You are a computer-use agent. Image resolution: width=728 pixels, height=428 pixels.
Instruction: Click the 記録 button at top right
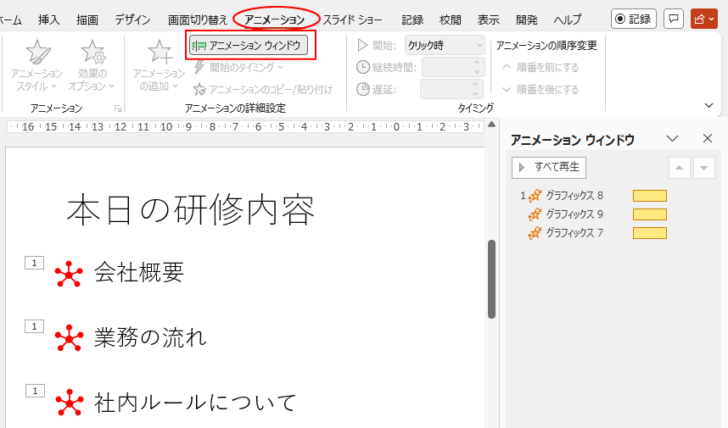tap(633, 18)
